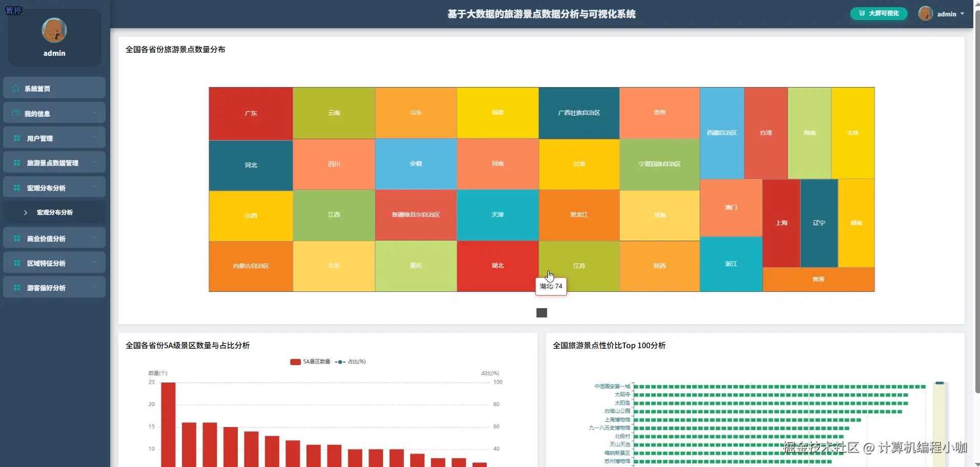Click the 安徽 treemap block
Screen dimensions: 980x467
pos(416,164)
